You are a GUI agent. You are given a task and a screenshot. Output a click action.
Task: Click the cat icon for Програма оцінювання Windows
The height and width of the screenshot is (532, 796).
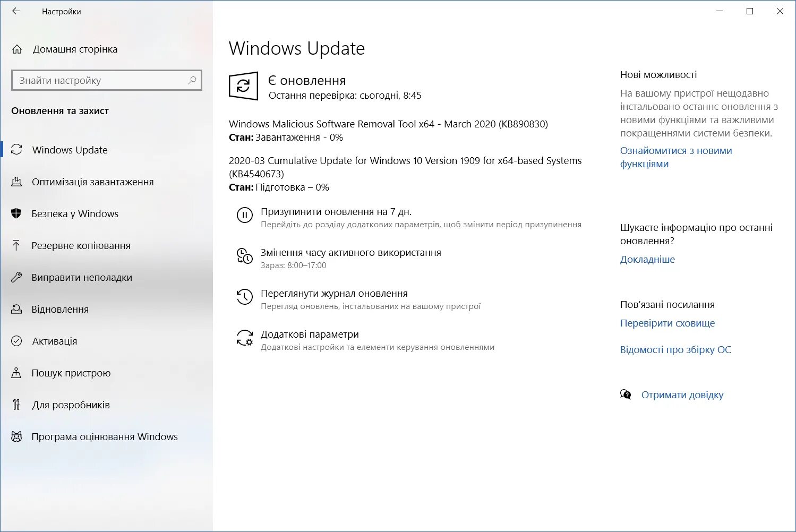coord(16,436)
